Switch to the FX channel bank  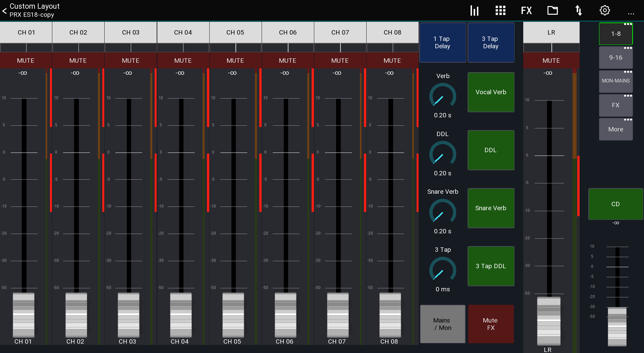coord(616,105)
